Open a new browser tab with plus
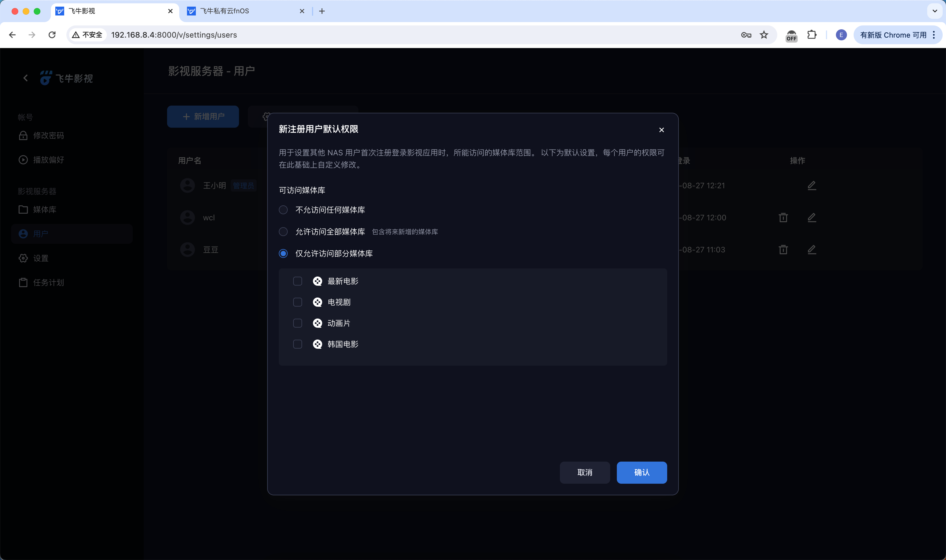Image resolution: width=946 pixels, height=560 pixels. (322, 11)
